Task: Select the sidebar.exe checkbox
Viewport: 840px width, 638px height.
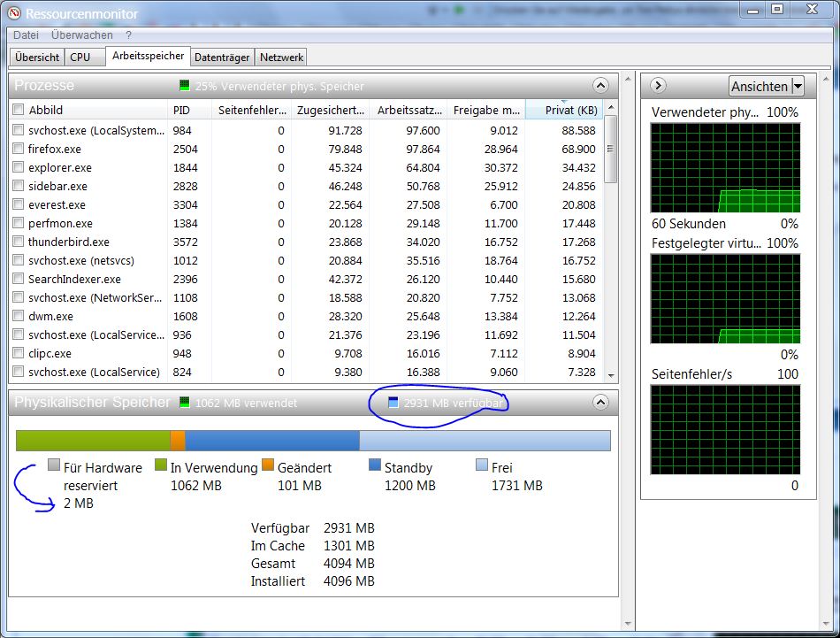Action: click(19, 186)
